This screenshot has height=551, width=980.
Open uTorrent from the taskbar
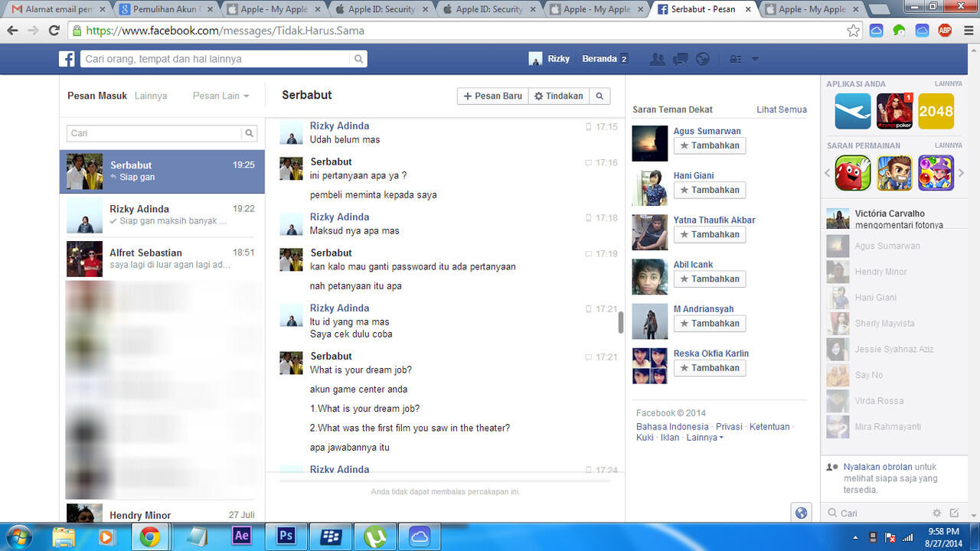pos(375,536)
